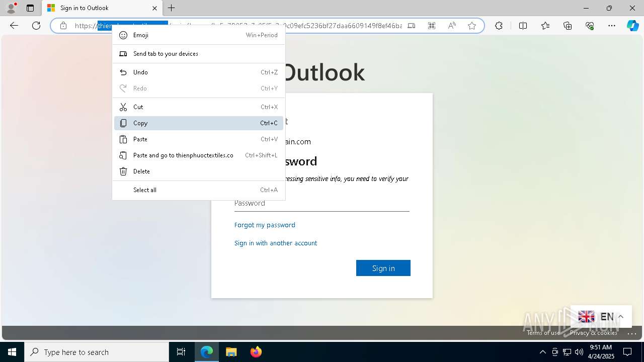
Task: Go back using the back arrow
Action: (14, 26)
